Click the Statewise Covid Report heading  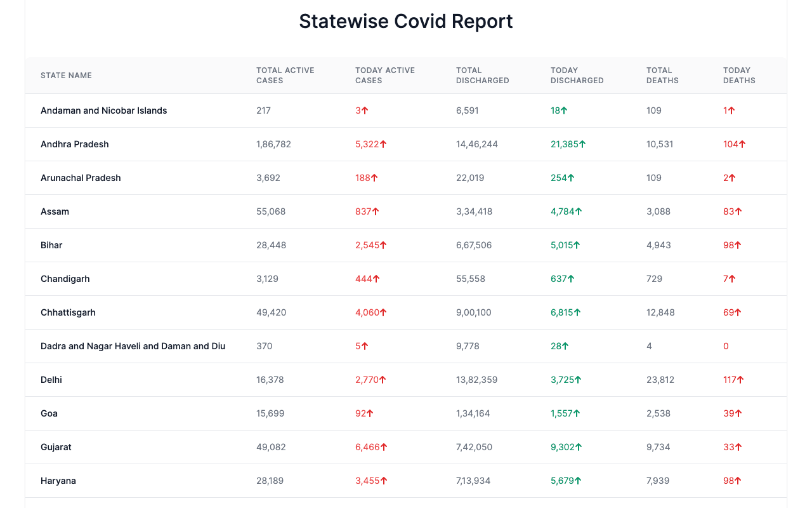406,22
